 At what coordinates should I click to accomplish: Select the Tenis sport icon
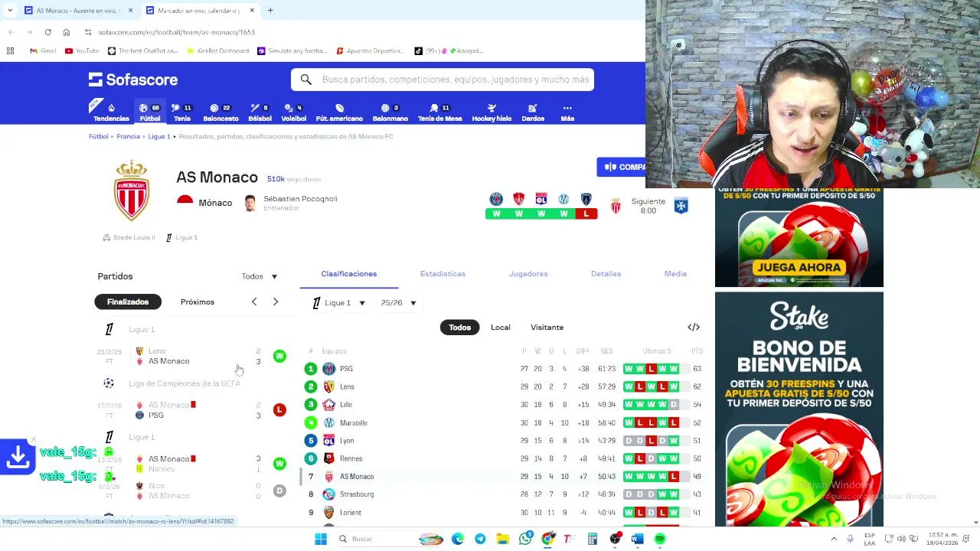tap(181, 112)
